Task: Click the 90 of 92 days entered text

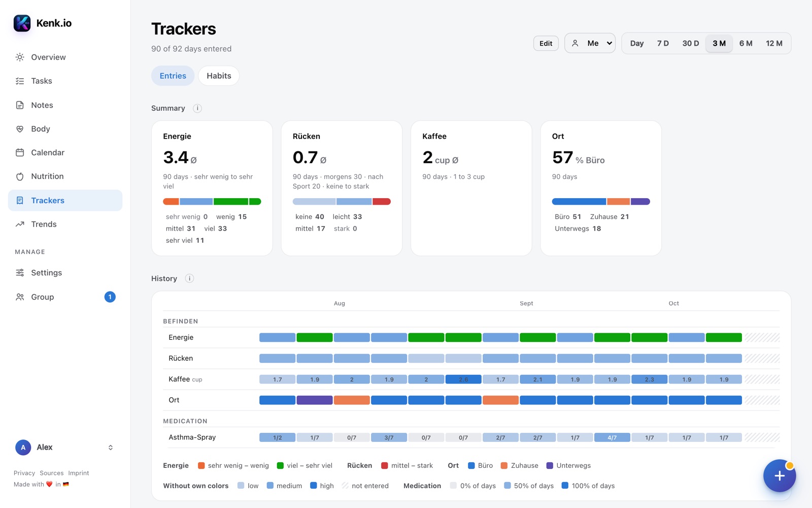Action: 191,49
